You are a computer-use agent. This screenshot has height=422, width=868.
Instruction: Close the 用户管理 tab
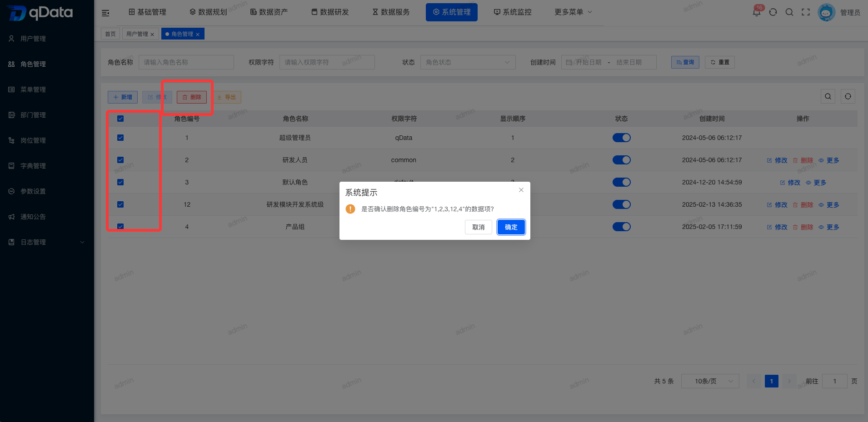pyautogui.click(x=152, y=35)
